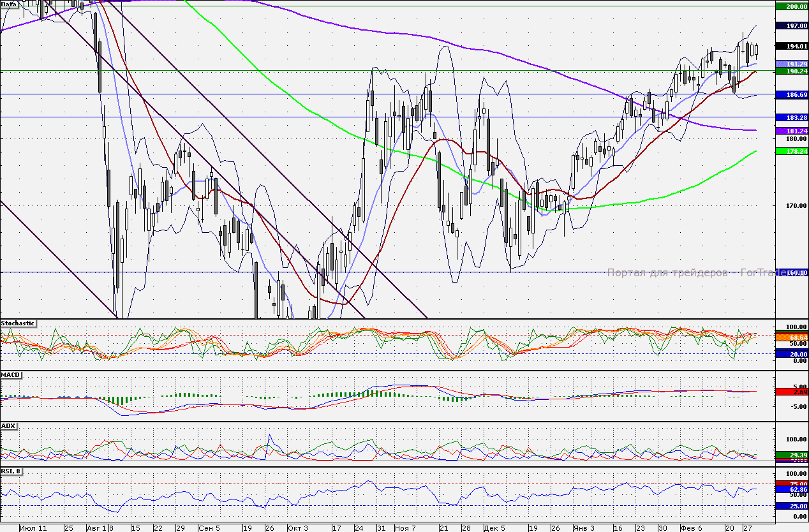Click the RSI 25.00 oversold level marker
This screenshot has height=532, width=809.
click(791, 506)
